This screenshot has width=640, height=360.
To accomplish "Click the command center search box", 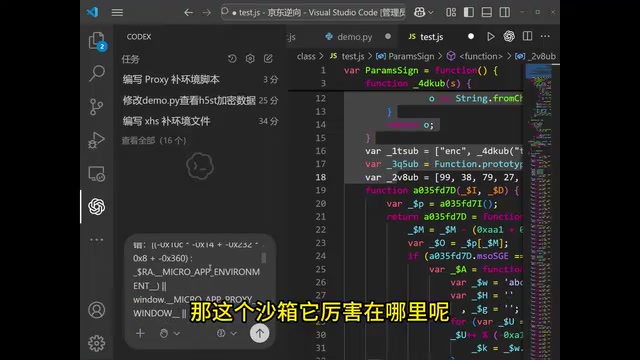I will click(313, 13).
